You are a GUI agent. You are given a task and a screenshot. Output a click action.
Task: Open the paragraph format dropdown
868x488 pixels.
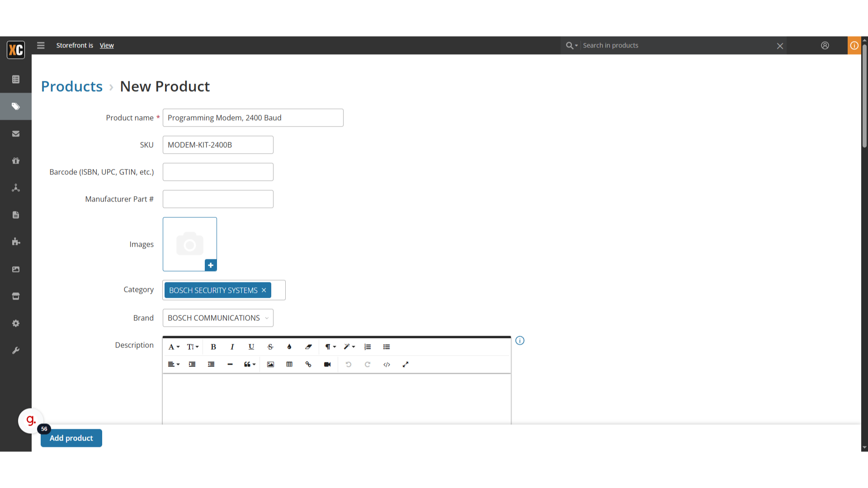(x=330, y=347)
